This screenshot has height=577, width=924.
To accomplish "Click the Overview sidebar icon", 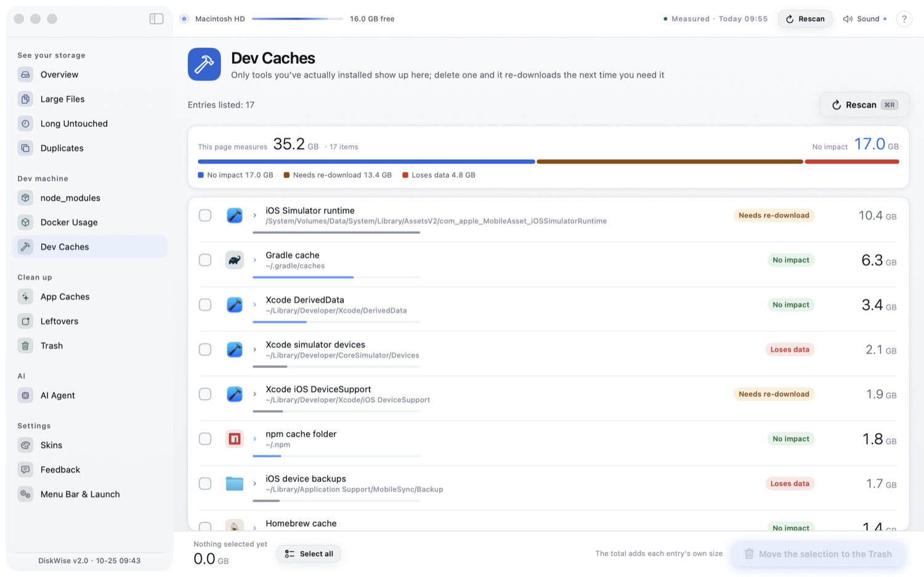I will pos(25,75).
